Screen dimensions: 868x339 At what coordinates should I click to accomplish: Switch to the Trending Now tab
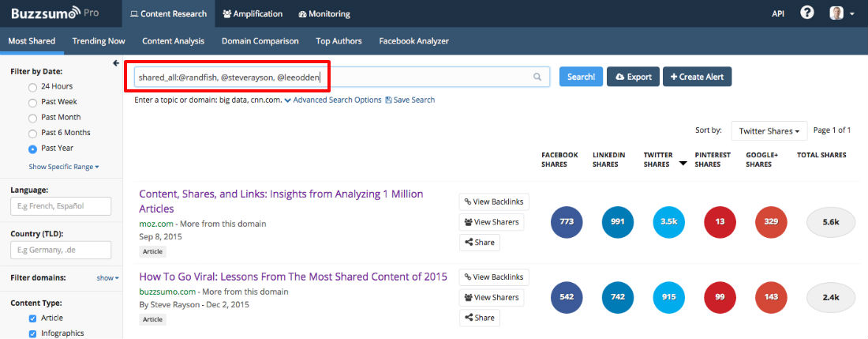coord(99,41)
